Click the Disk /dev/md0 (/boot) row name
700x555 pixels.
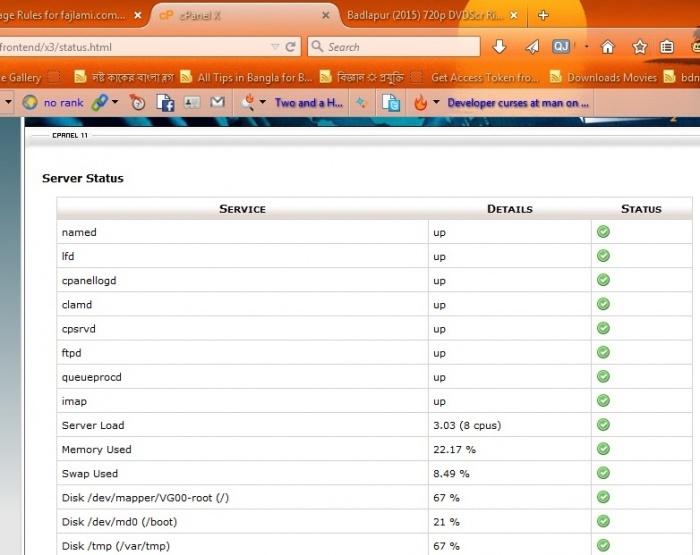119,522
